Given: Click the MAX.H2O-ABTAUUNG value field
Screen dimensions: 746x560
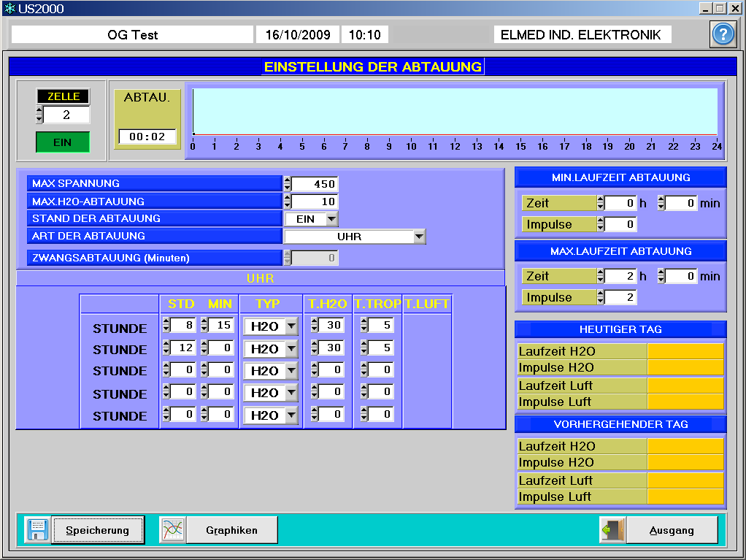Looking at the screenshot, I should [315, 202].
